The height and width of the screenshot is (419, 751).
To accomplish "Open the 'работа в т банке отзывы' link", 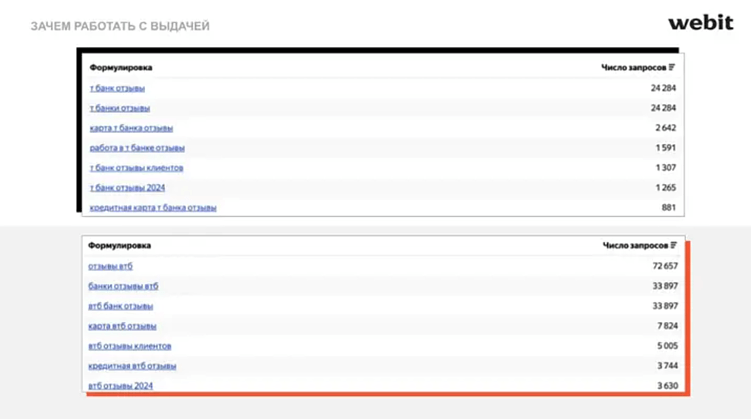I will 137,148.
